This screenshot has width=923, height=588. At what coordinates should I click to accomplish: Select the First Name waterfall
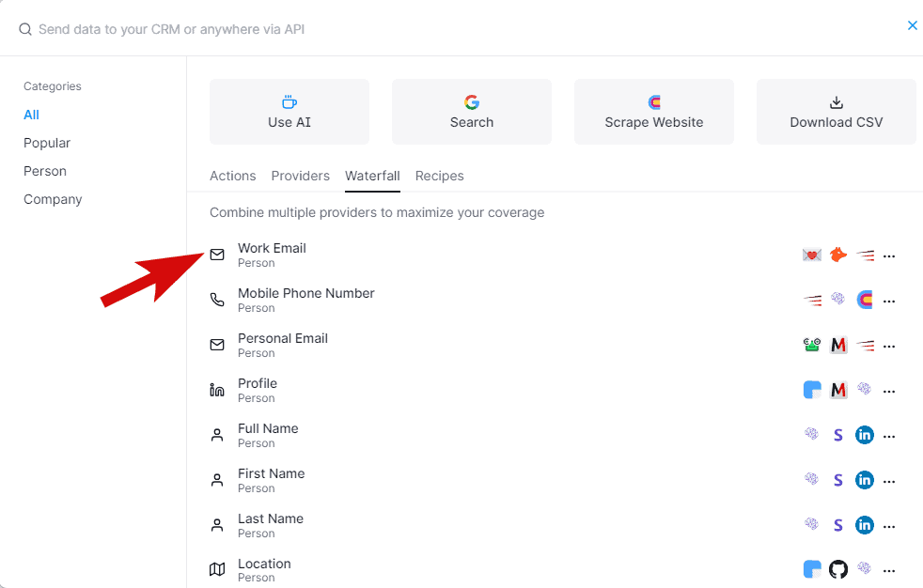pos(554,480)
